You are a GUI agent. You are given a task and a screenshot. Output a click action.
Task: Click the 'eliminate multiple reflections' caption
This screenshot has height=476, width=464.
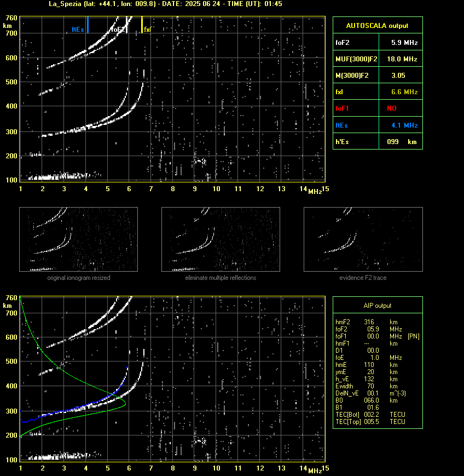[221, 278]
